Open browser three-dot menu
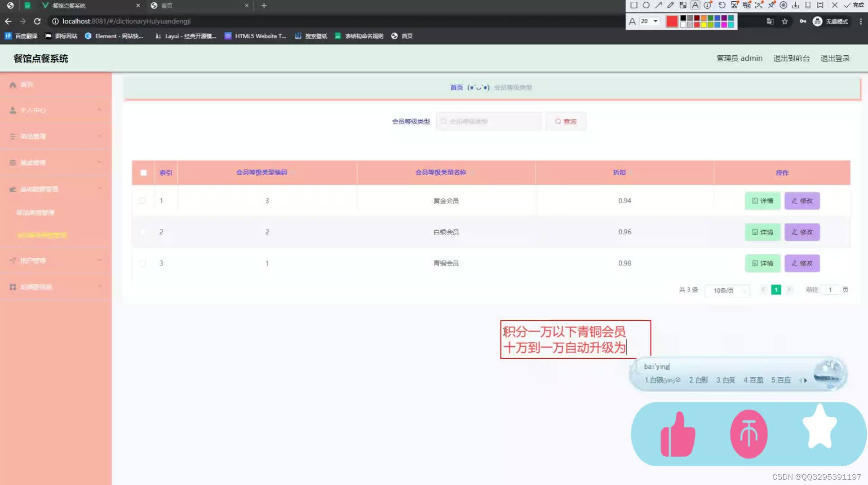The image size is (868, 485). (x=860, y=21)
